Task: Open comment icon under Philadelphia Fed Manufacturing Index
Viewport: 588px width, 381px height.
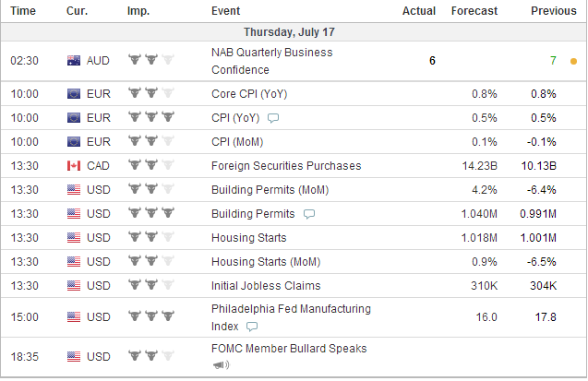Action: click(252, 327)
